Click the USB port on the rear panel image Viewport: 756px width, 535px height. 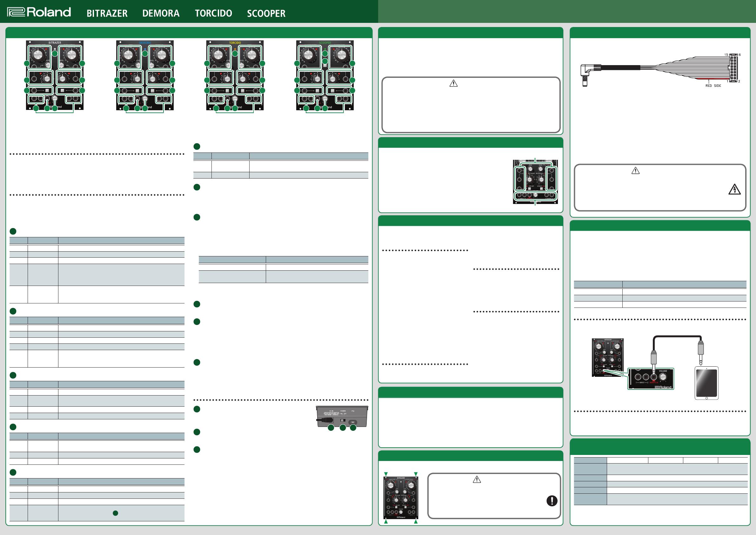[x=353, y=422]
